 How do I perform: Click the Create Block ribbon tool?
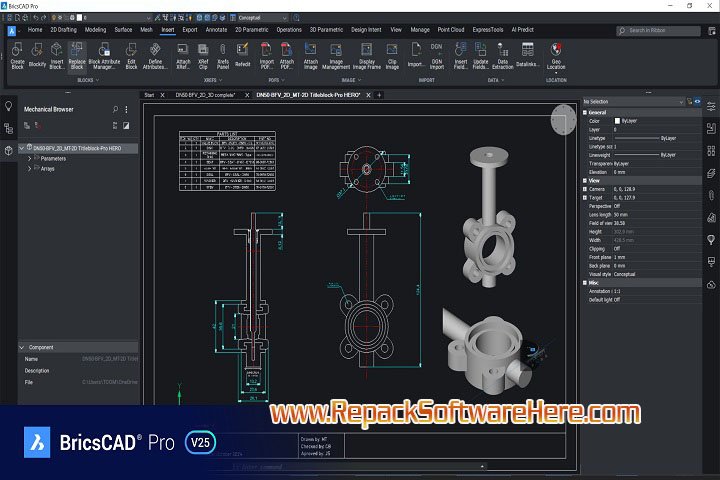click(x=17, y=56)
